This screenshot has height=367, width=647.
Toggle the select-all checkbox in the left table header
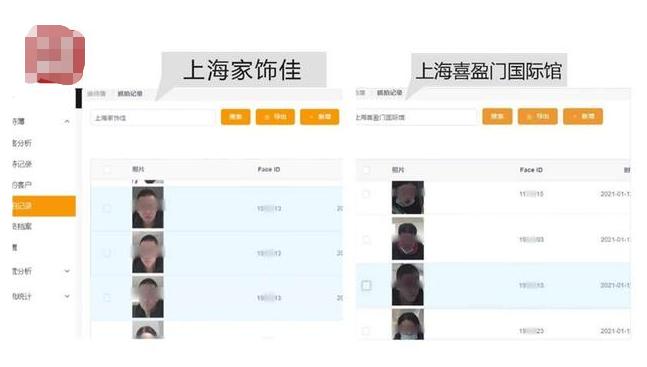click(107, 170)
